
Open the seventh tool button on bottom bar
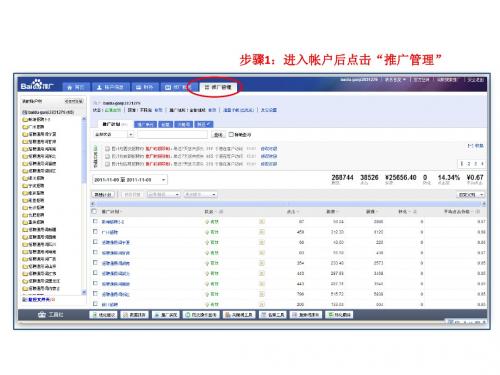point(306,315)
